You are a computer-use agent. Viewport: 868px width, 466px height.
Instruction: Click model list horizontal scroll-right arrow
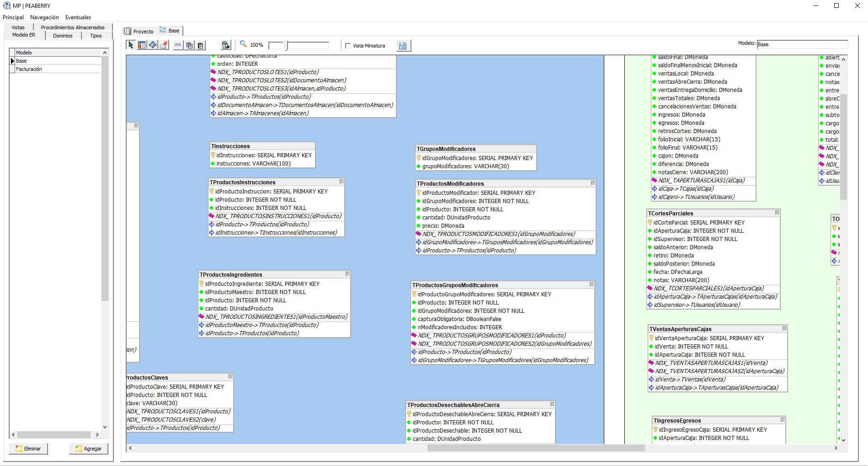[97, 434]
